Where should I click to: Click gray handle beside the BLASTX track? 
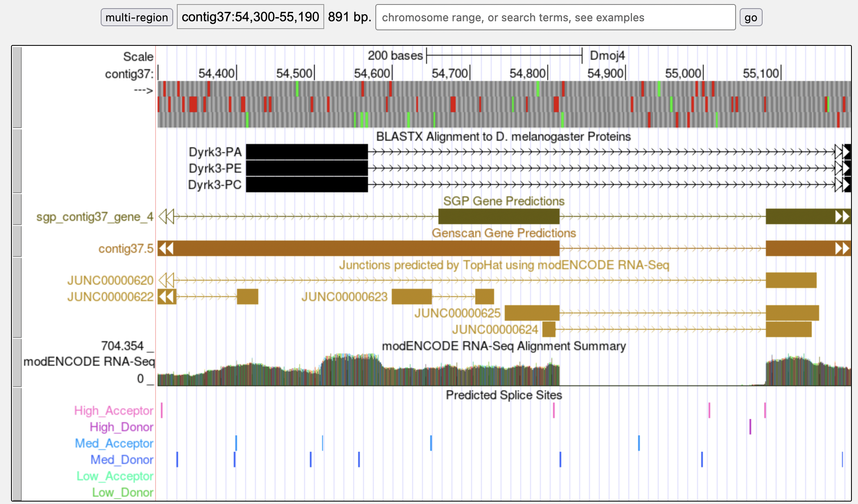[17, 161]
